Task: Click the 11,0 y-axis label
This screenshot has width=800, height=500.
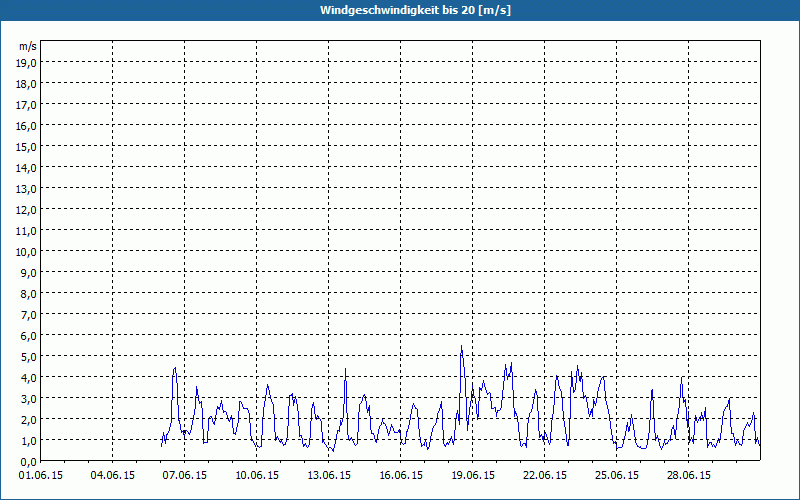Action: (x=27, y=231)
